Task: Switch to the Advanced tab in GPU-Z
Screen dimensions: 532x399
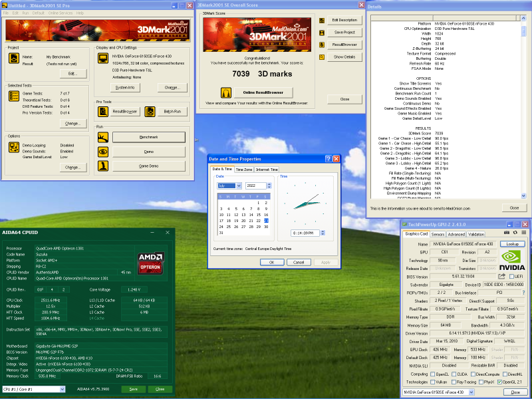Action: tap(456, 234)
